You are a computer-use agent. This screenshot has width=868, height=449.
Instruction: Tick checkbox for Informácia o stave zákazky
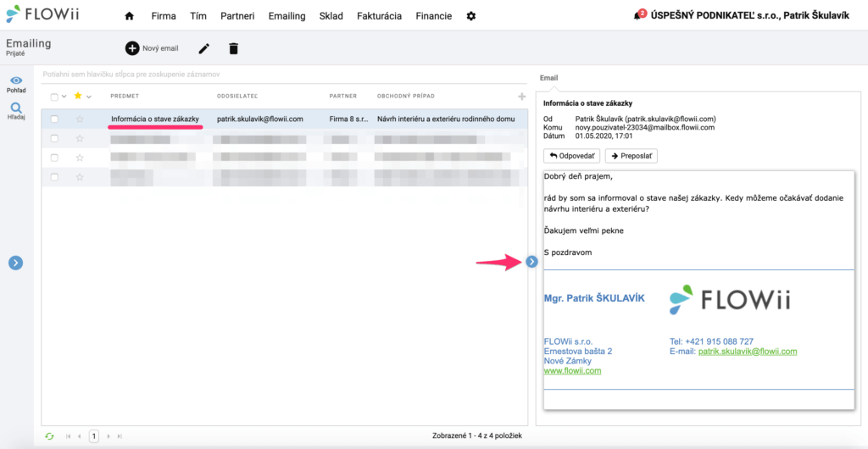(54, 119)
